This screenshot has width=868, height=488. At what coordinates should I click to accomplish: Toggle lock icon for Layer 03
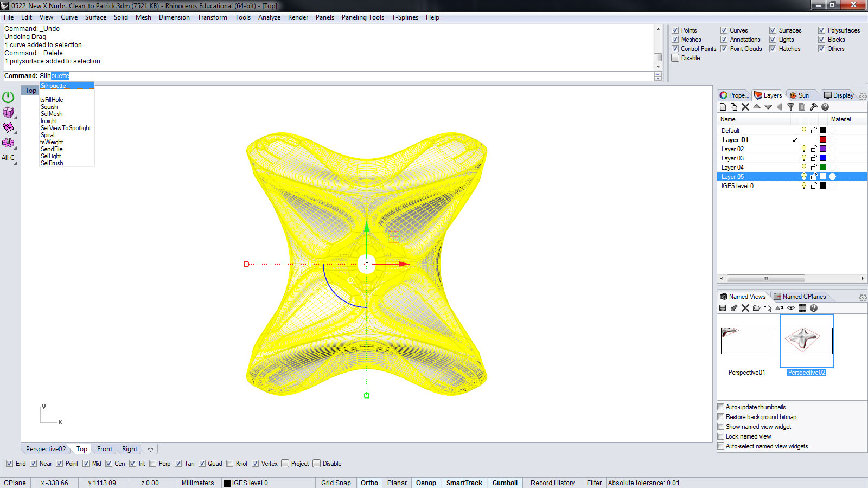click(814, 158)
